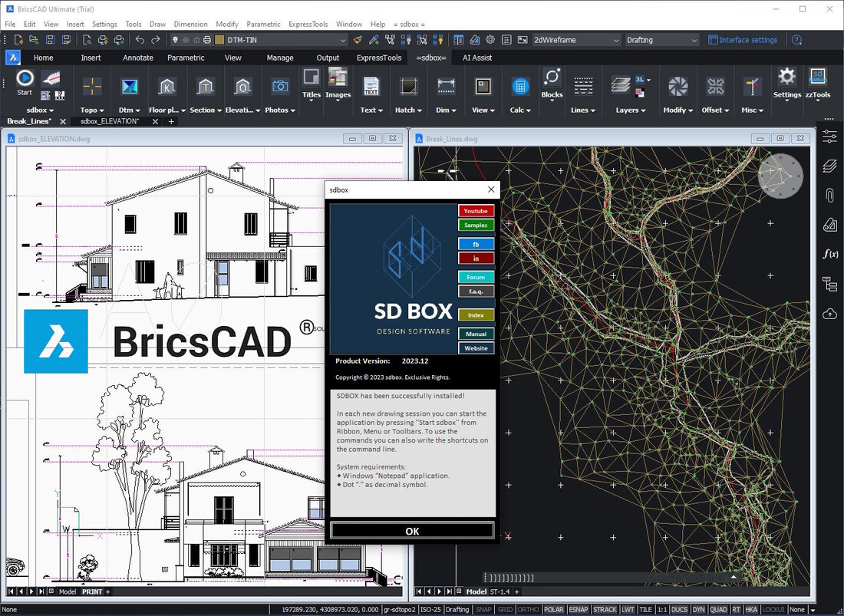Click the Youtube button in sdbox dialog
The width and height of the screenshot is (844, 616).
point(476,211)
